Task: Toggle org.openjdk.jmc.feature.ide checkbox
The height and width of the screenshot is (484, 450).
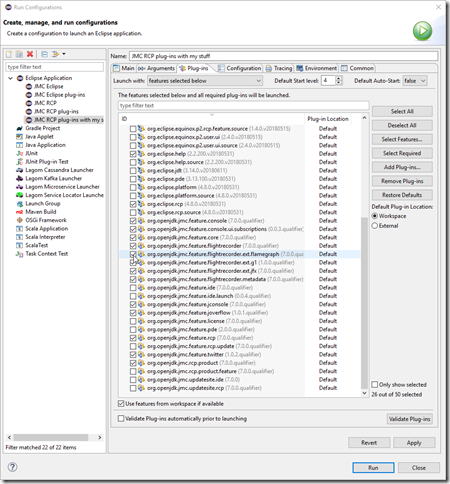Action: click(133, 288)
